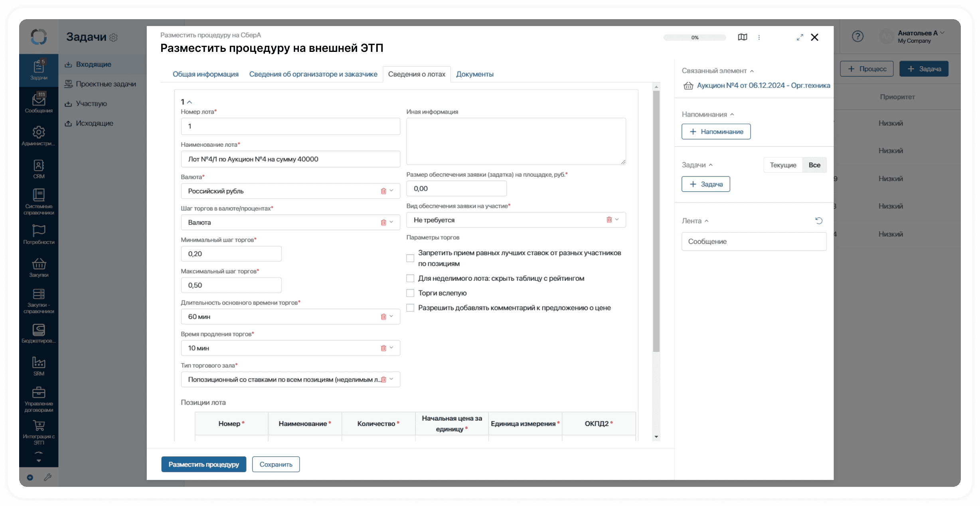
Task: Click Разместить процедуру button
Action: (204, 464)
